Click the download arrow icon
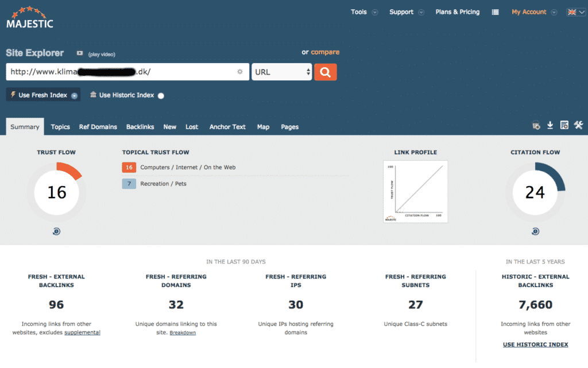The image size is (588, 368). click(x=550, y=125)
